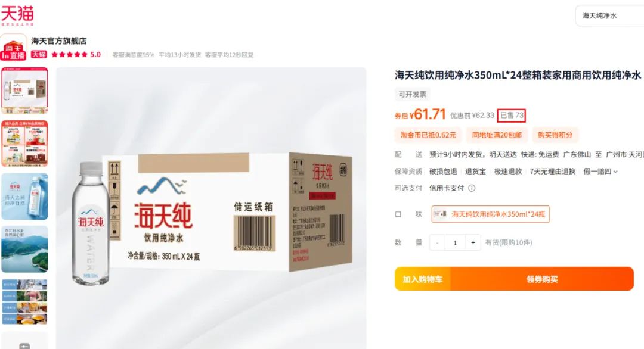Click the minus quantity button
The height and width of the screenshot is (349, 644).
pyautogui.click(x=437, y=243)
